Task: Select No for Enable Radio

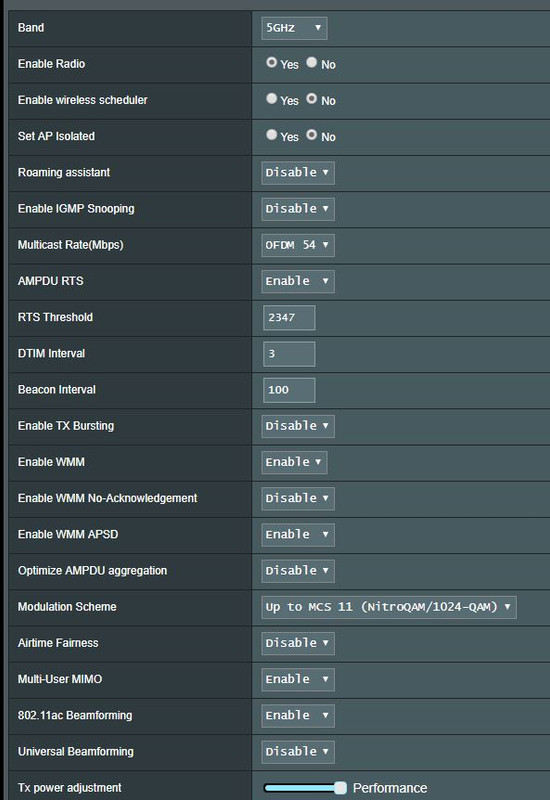Action: [311, 63]
